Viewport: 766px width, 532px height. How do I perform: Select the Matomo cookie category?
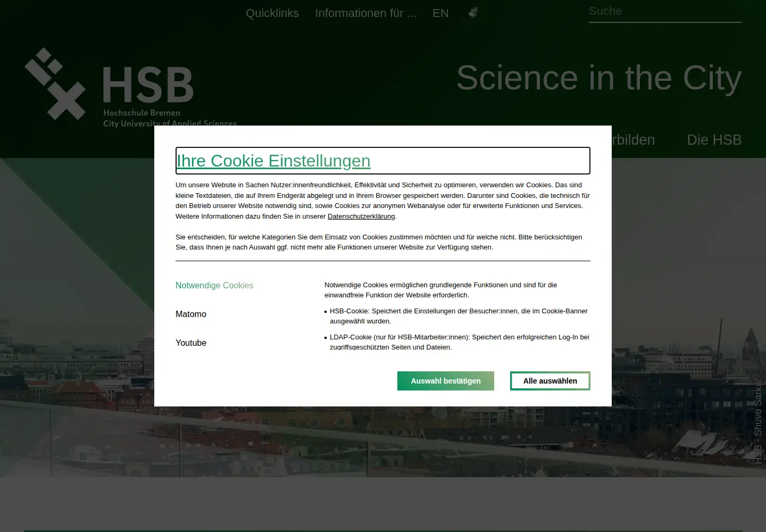pyautogui.click(x=191, y=314)
